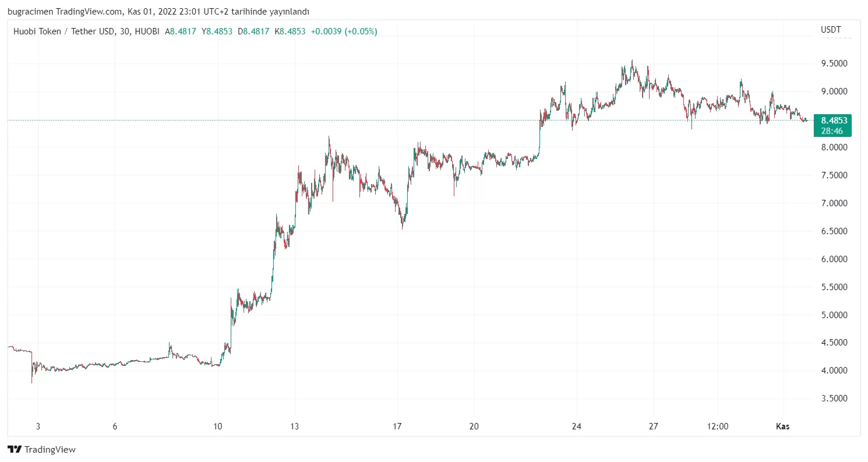Click the Kas month marker on the time axis
This screenshot has width=868, height=462.
pos(783,426)
